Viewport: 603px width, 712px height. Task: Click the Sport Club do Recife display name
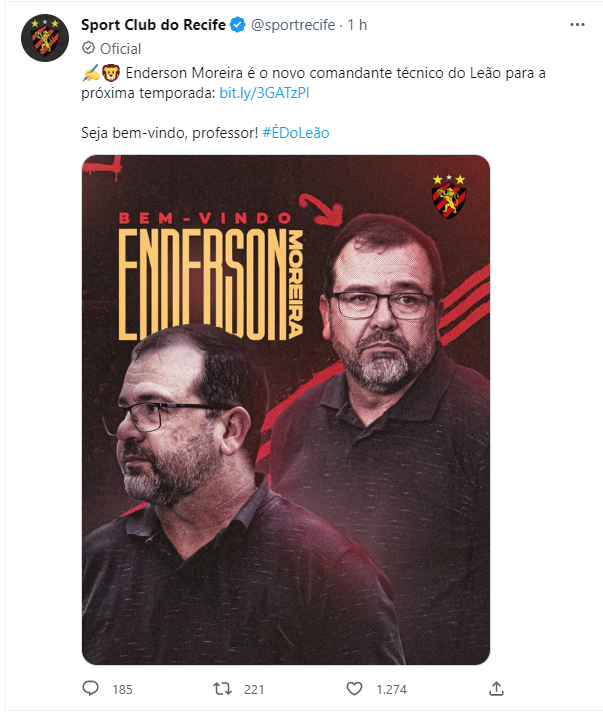click(x=153, y=25)
